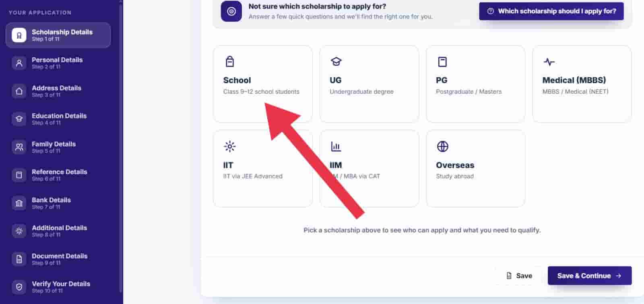Click the Scholarship Details badge icon in sidebar
This screenshot has height=304, width=644.
coord(19,35)
